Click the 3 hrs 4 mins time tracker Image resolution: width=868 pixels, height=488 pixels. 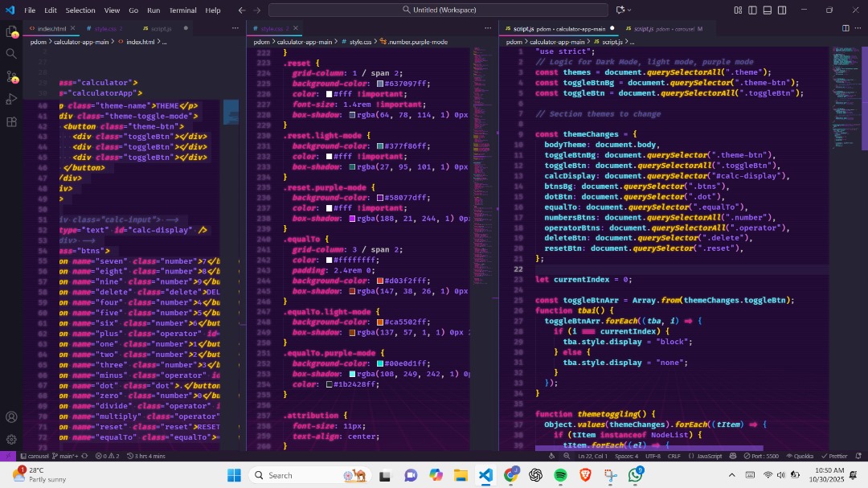tap(146, 456)
